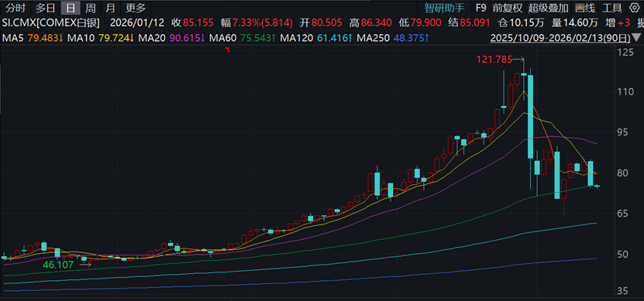Image resolution: width=644 pixels, height=301 pixels.
Task: Click the MA20 90.615 indicator label
Action: tap(172, 38)
